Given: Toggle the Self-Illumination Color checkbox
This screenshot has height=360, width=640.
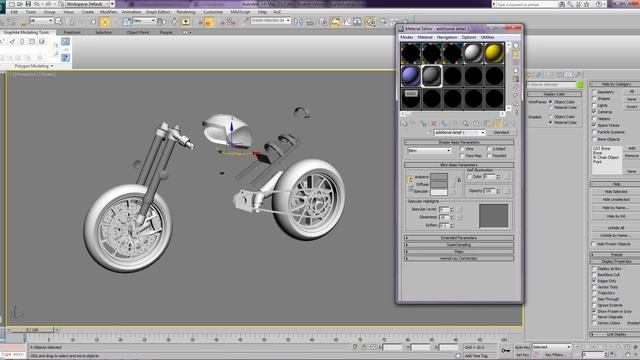Looking at the screenshot, I should (469, 177).
